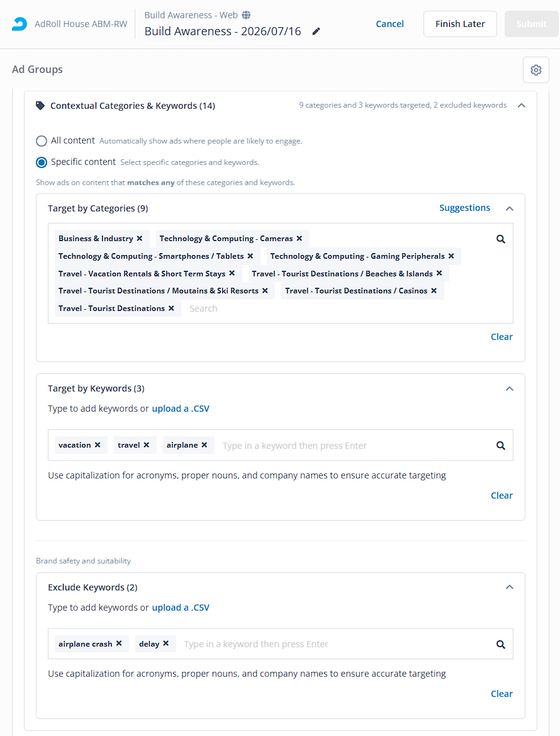The image size is (560, 736).
Task: Collapse the Target by Keywords panel
Action: (x=510, y=388)
